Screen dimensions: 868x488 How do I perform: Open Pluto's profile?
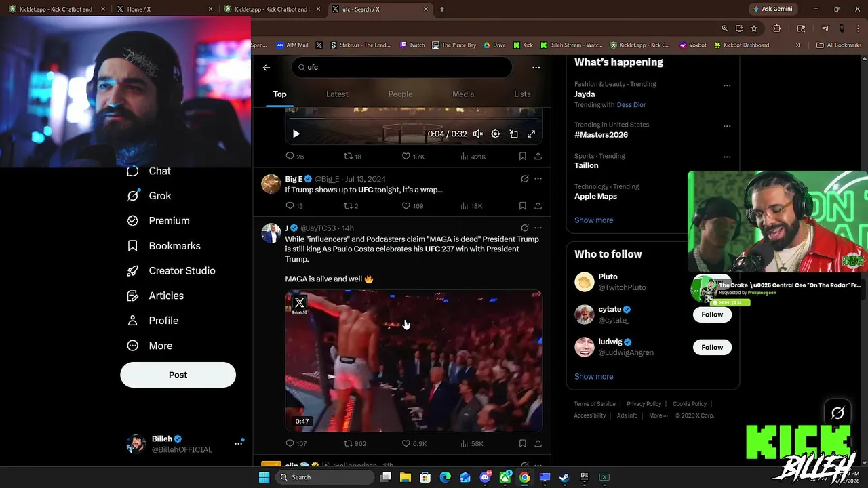pos(608,277)
